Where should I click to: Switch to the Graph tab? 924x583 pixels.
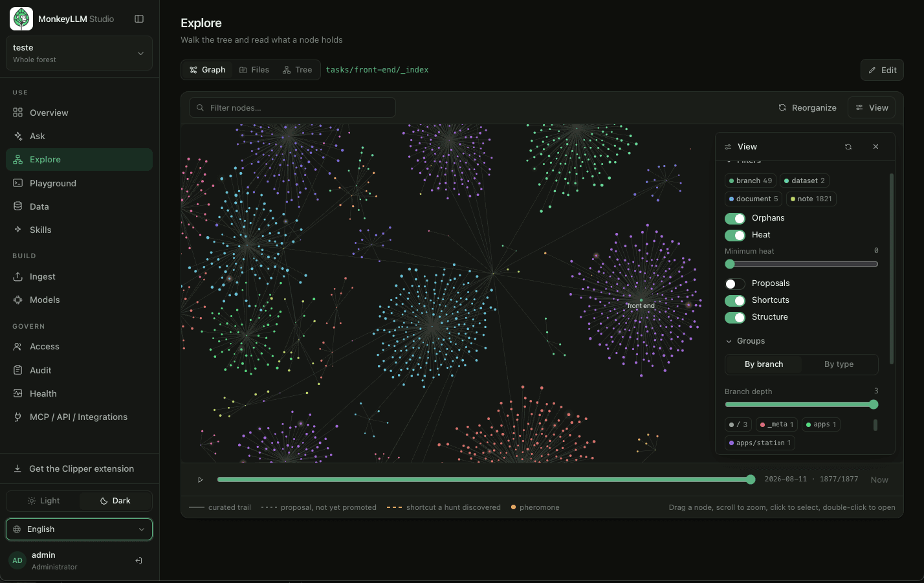click(208, 70)
